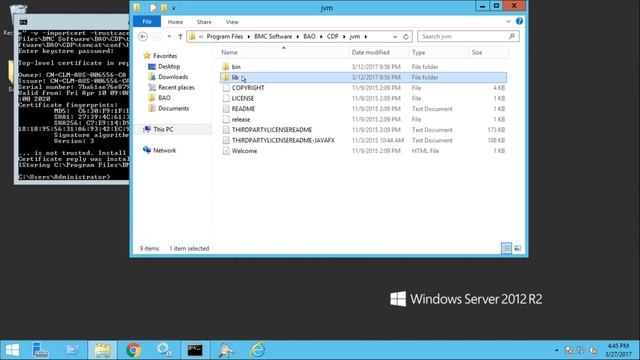Open Desktop in Favorites

(169, 67)
